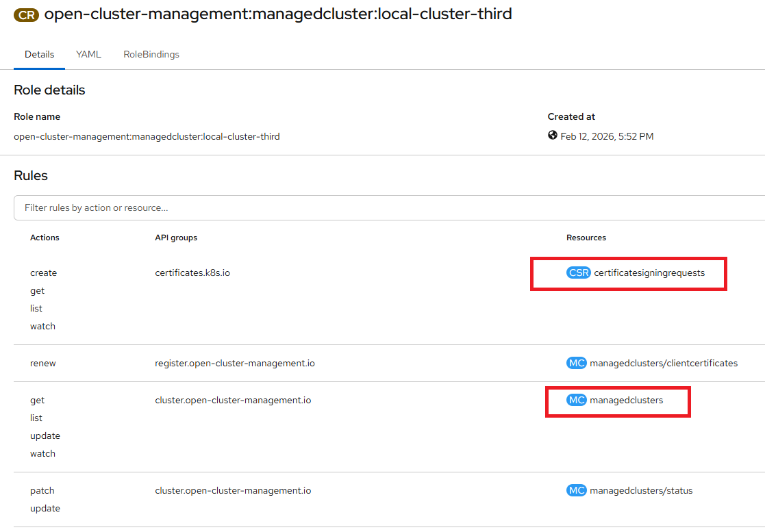Open the managedclusters/status resource link

(x=641, y=491)
